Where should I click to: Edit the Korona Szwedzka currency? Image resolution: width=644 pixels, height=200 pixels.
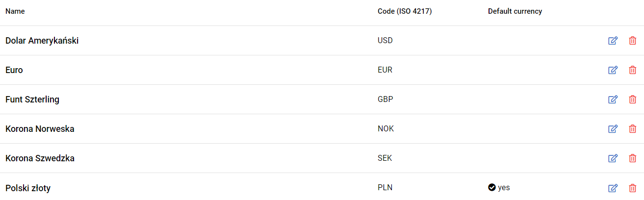(x=613, y=158)
